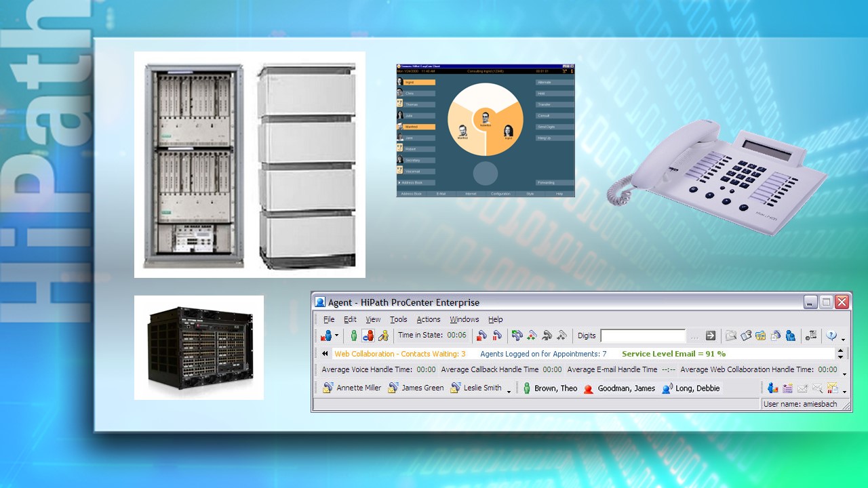Click 'Service Level Email = 91 %' text
This screenshot has height=488, width=868.
point(673,354)
